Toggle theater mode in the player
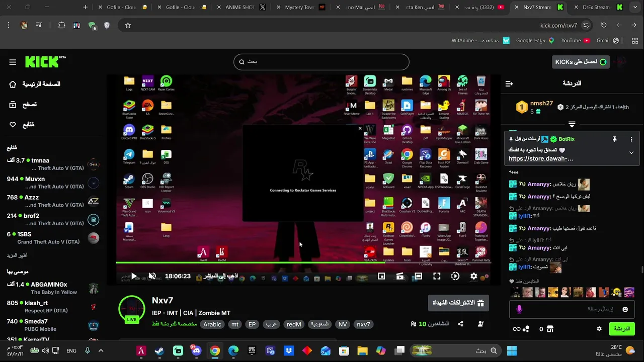The height and width of the screenshot is (362, 644). coord(418,276)
